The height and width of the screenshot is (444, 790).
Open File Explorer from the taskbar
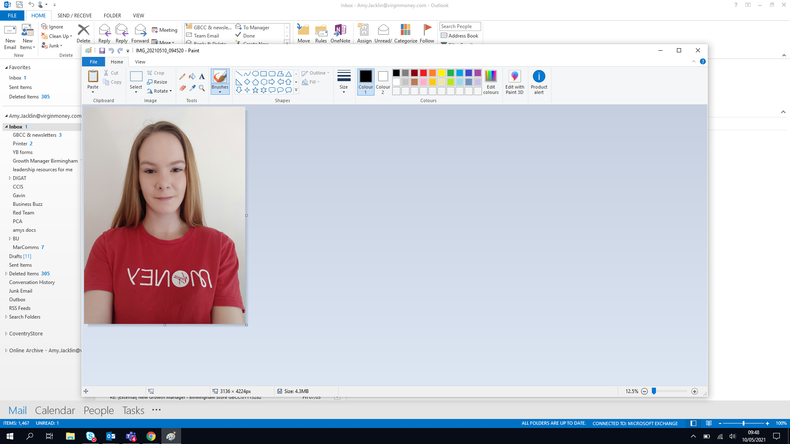[70, 436]
